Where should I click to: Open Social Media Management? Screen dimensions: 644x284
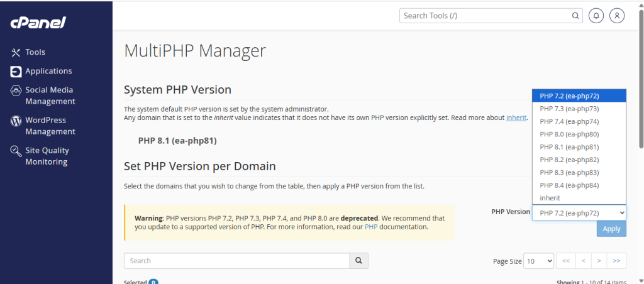(x=50, y=96)
